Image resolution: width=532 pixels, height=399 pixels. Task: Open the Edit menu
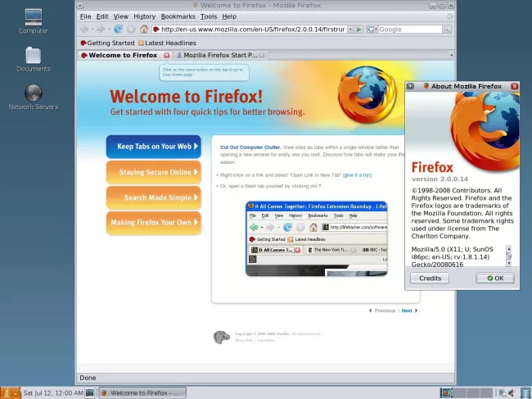point(102,16)
